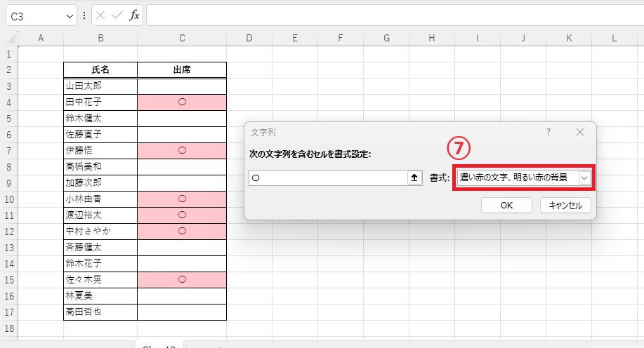This screenshot has width=644, height=348.
Task: Click the confirm checkmark icon in formula bar
Action: 117,15
